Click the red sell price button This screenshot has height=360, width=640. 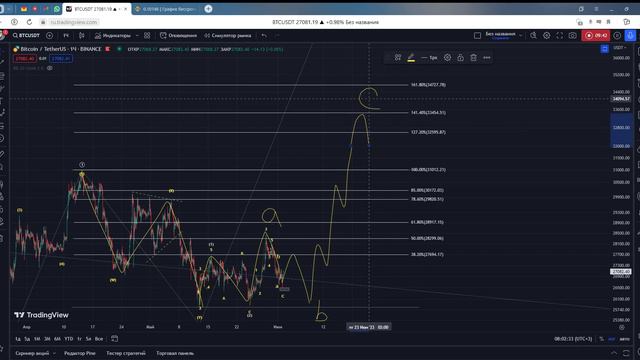point(24,59)
